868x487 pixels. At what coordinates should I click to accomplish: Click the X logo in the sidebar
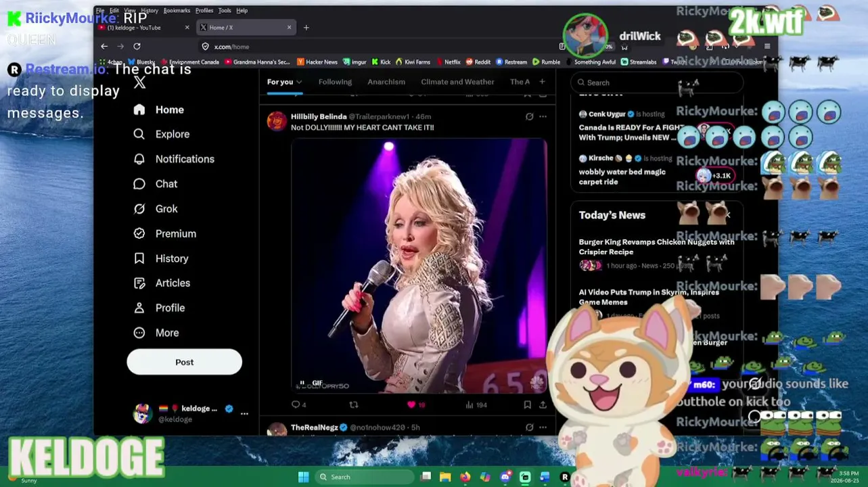coord(139,83)
